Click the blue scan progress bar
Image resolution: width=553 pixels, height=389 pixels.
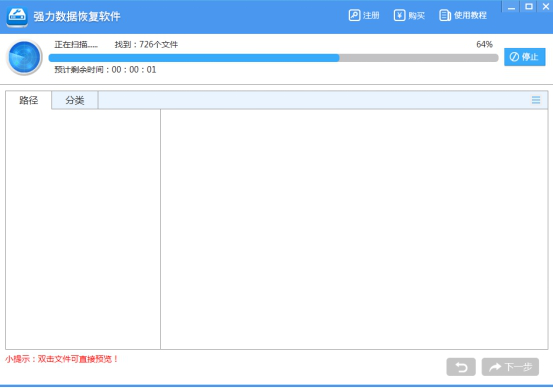click(273, 58)
